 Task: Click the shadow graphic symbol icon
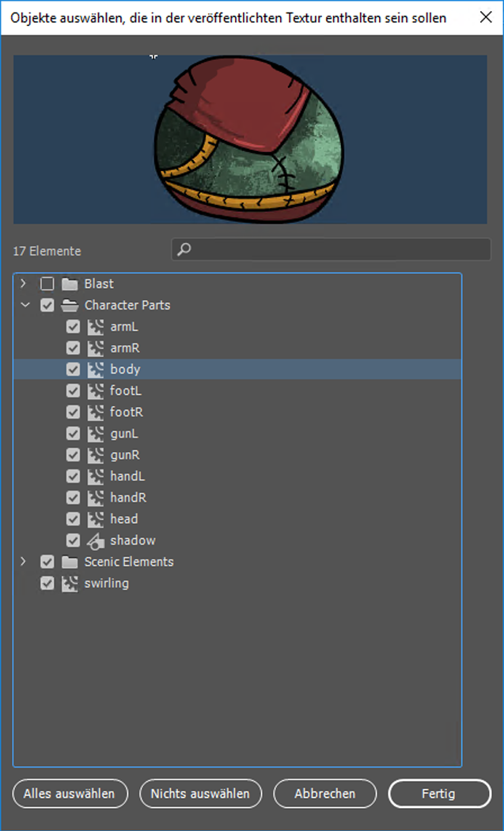tap(96, 541)
